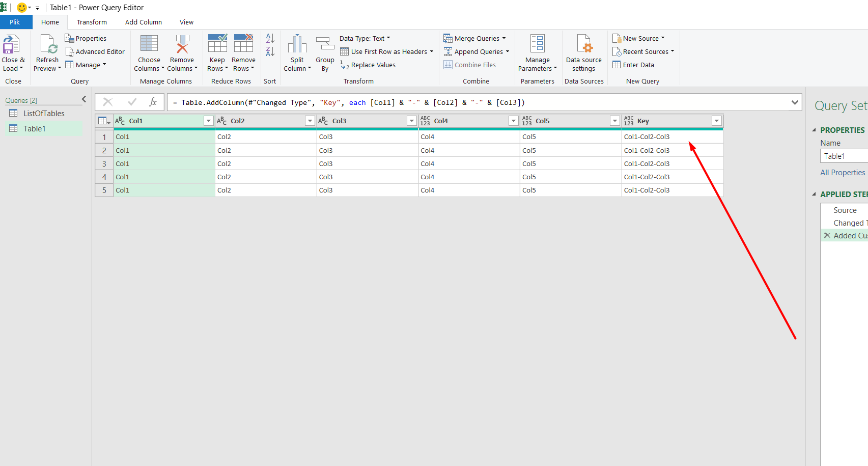Click the Remove Columns icon
The width and height of the screenshot is (868, 466).
(x=182, y=44)
